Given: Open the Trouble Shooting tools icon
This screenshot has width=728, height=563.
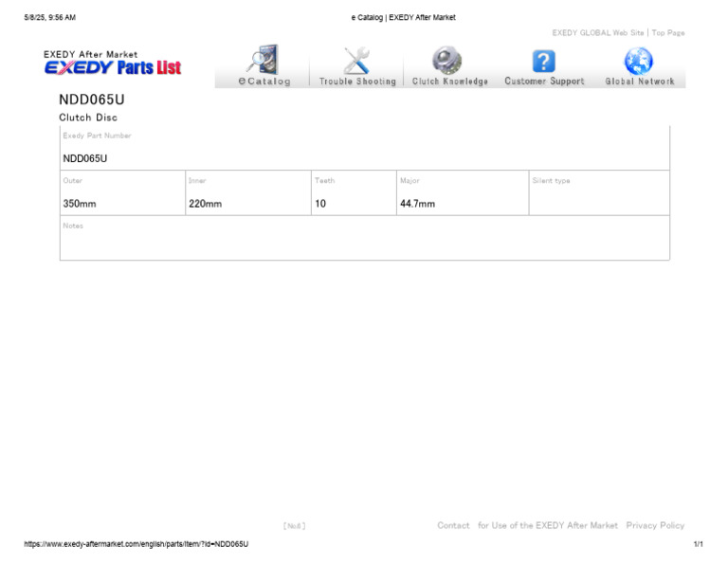Looking at the screenshot, I should 356,61.
